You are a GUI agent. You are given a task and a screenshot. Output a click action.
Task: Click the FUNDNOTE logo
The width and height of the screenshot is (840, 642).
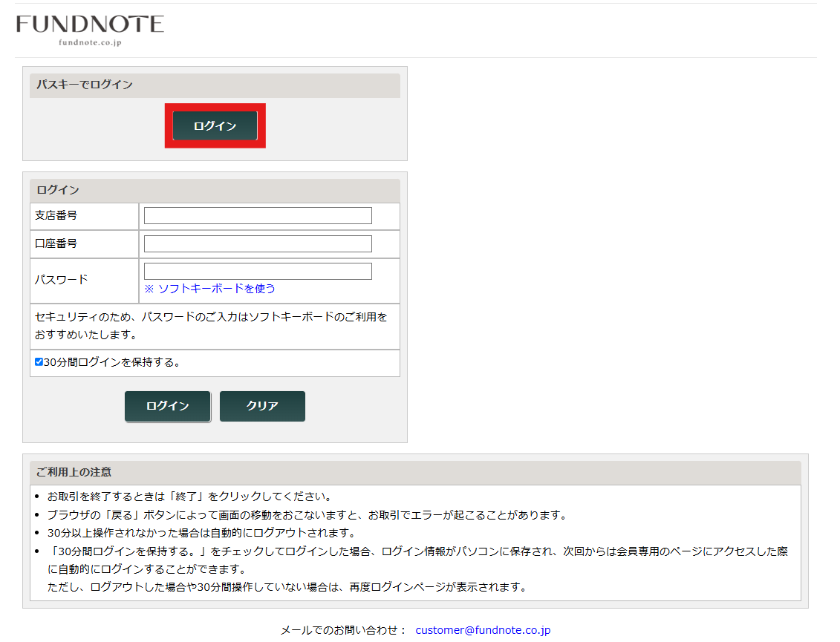[x=90, y=30]
